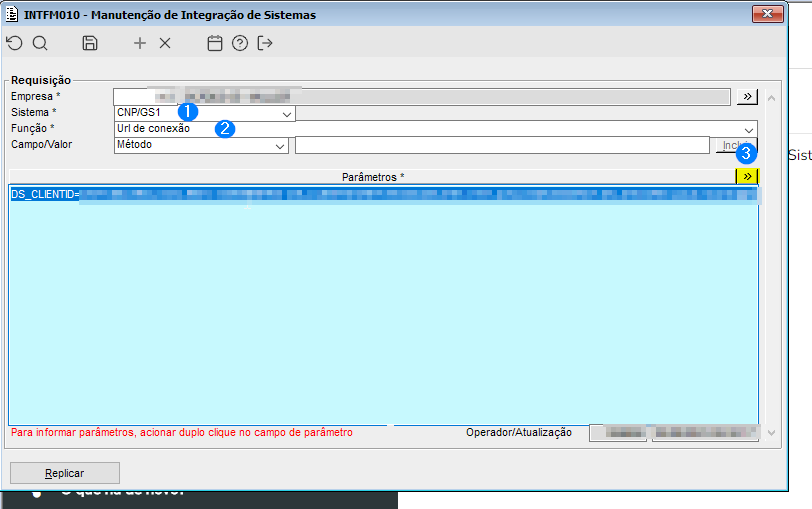Click the Parâmetros column header
The width and height of the screenshot is (812, 509).
coord(372,177)
